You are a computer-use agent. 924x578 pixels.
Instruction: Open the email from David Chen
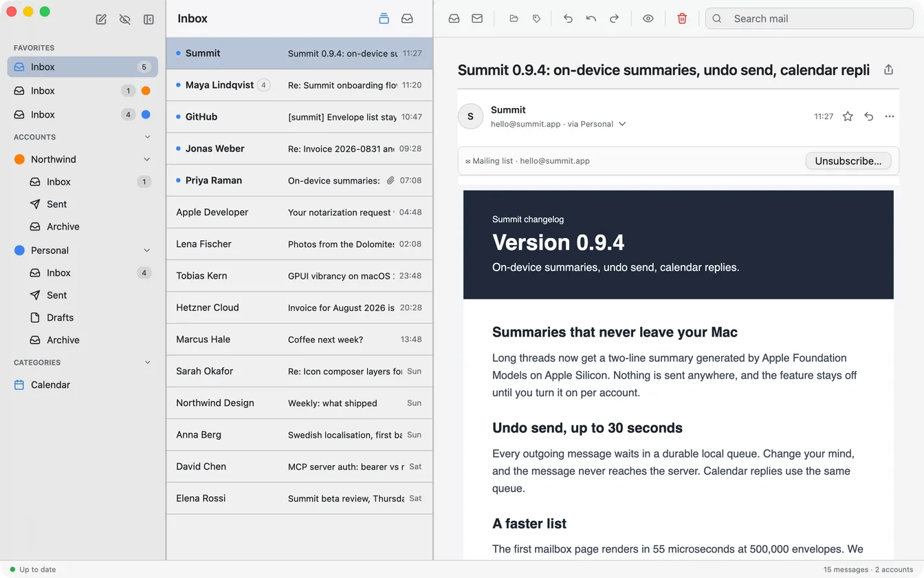(x=299, y=466)
